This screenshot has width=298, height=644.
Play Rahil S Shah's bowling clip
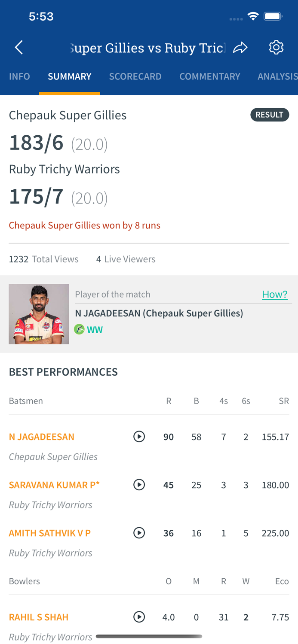click(x=139, y=616)
